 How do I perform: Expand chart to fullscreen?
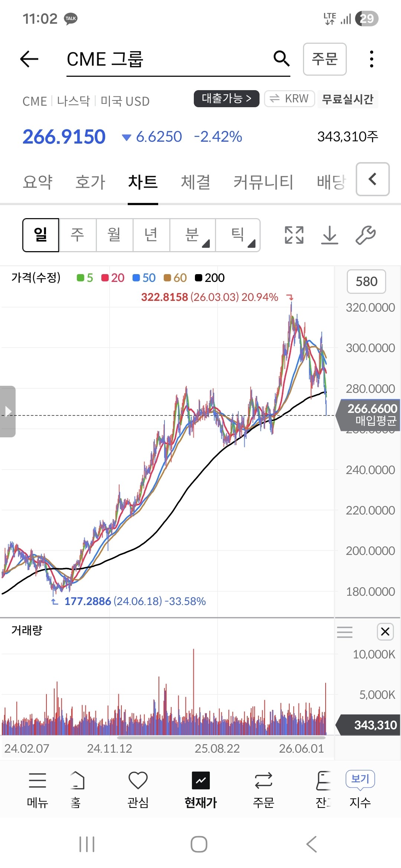(x=294, y=235)
